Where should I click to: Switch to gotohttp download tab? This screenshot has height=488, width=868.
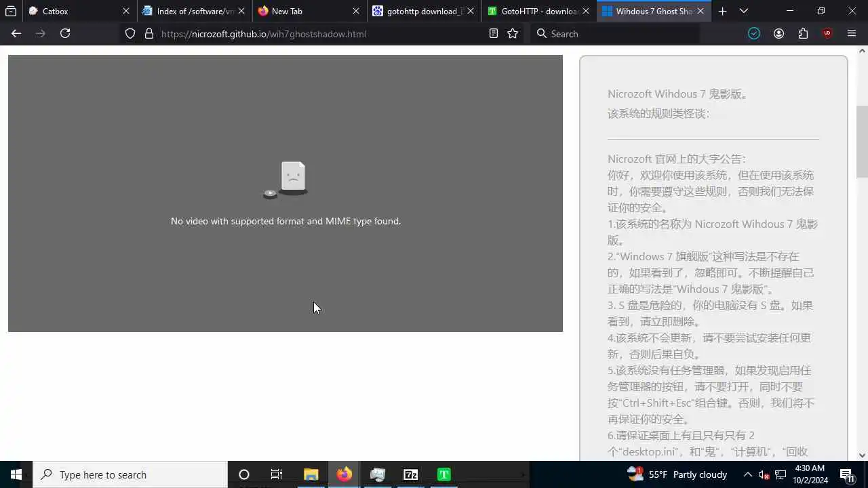pyautogui.click(x=425, y=11)
